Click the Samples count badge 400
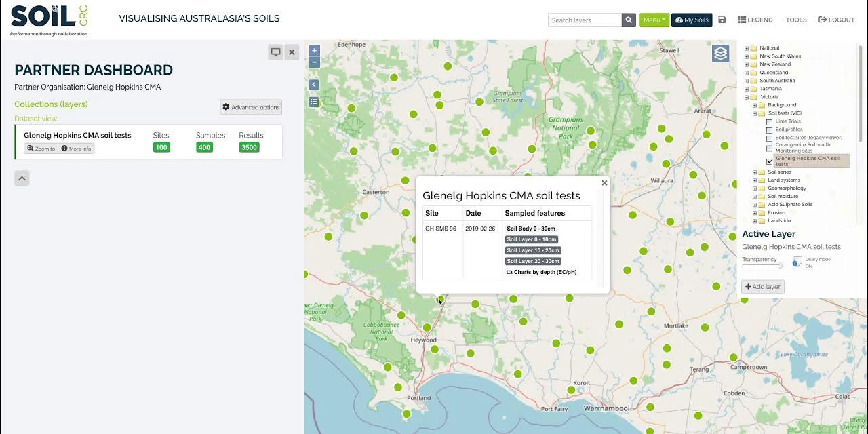The width and height of the screenshot is (868, 434). coord(204,147)
